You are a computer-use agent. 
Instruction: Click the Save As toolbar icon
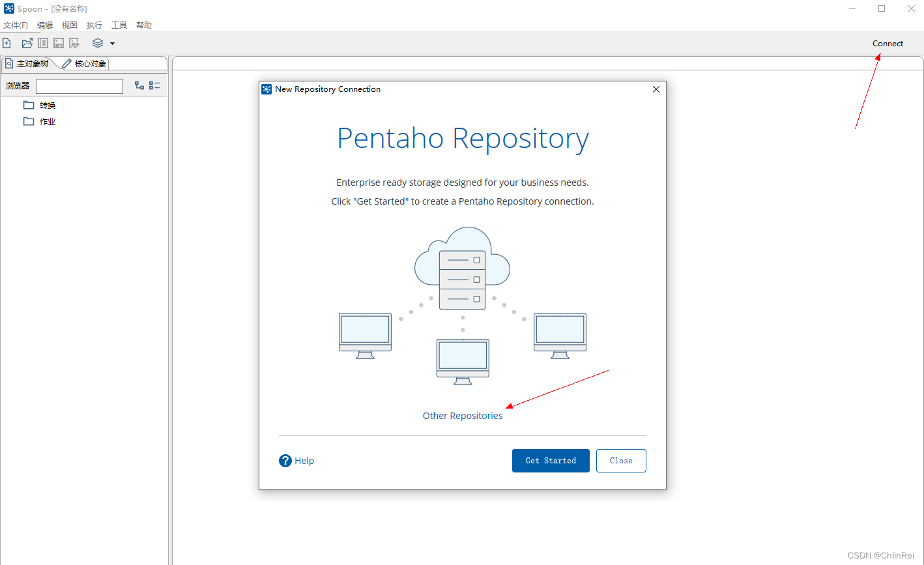74,43
